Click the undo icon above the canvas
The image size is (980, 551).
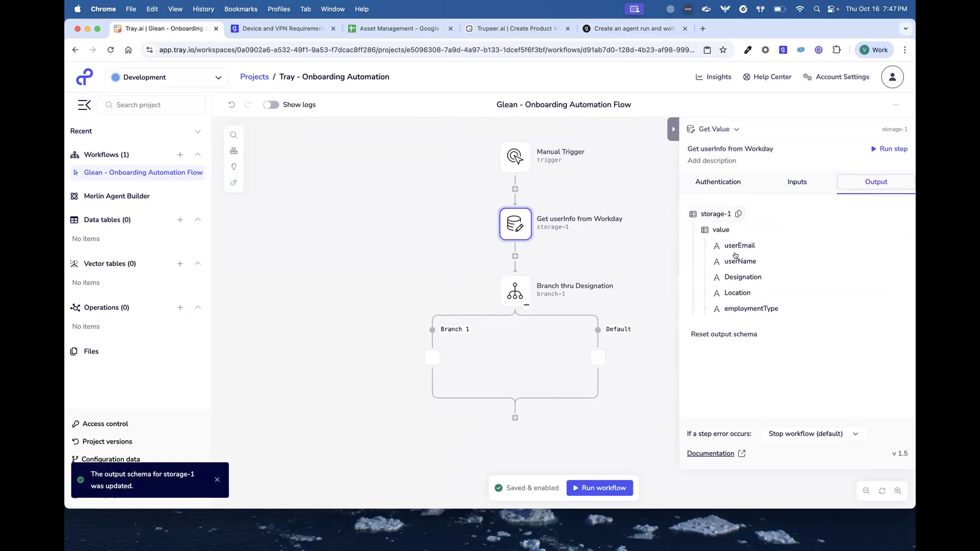[231, 104]
